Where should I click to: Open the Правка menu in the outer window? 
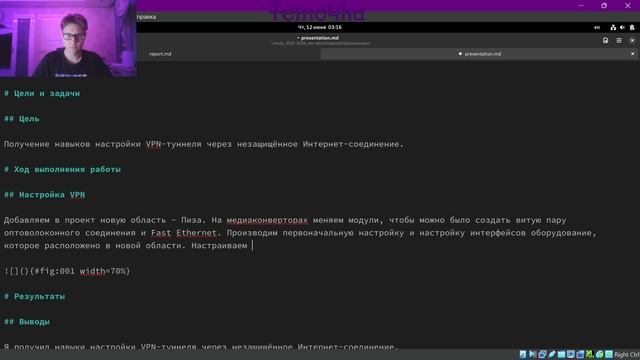point(147,17)
